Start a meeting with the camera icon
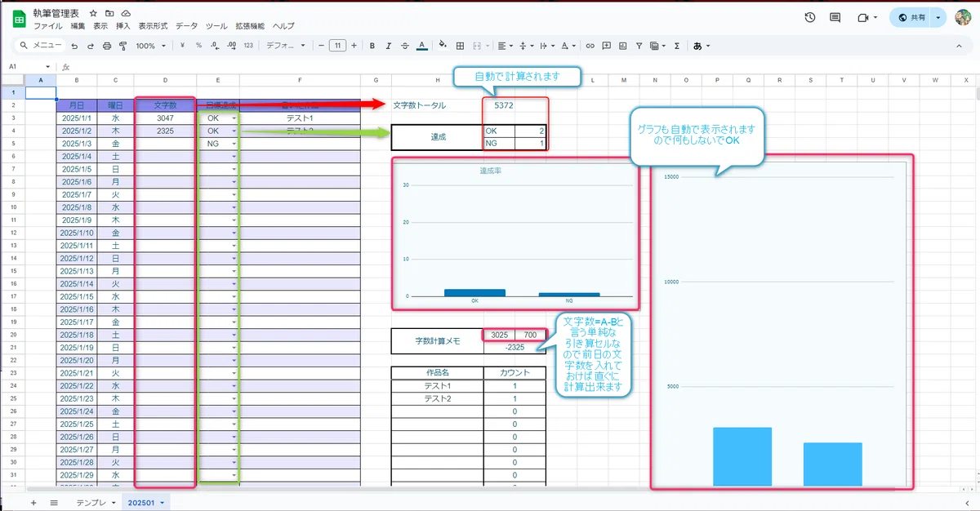Screen dimensions: 980x511 point(866,17)
